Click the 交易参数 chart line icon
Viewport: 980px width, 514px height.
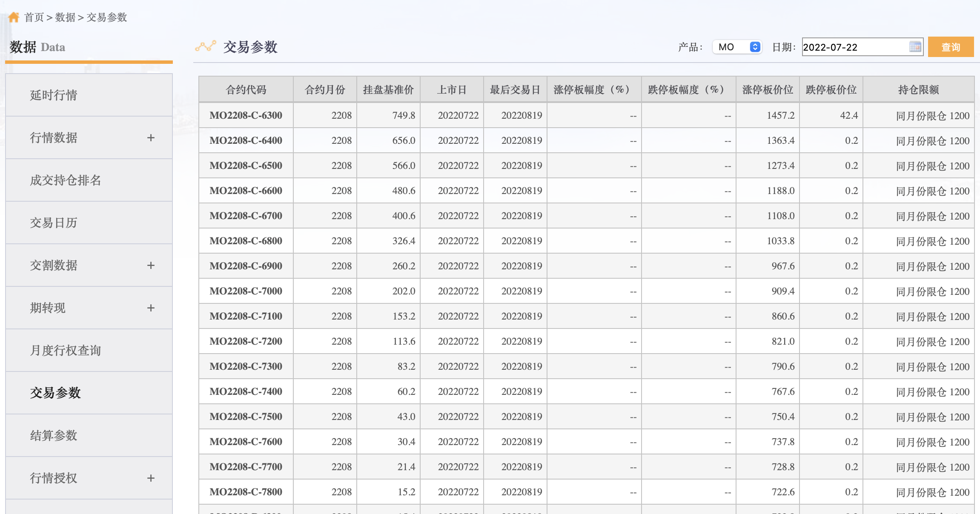click(206, 46)
